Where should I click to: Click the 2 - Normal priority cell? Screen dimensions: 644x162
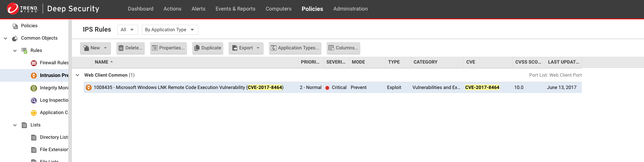pyautogui.click(x=311, y=88)
